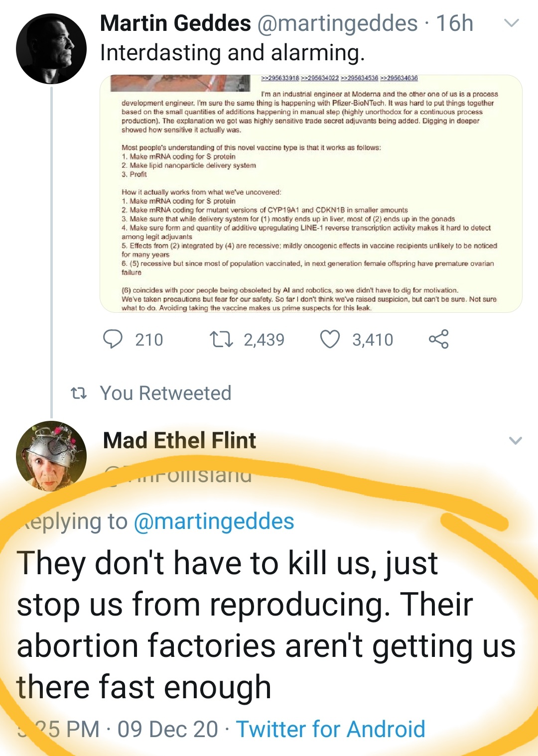This screenshot has width=538, height=756.
Task: Click the 09 Dec 20 date
Action: pyautogui.click(x=167, y=729)
